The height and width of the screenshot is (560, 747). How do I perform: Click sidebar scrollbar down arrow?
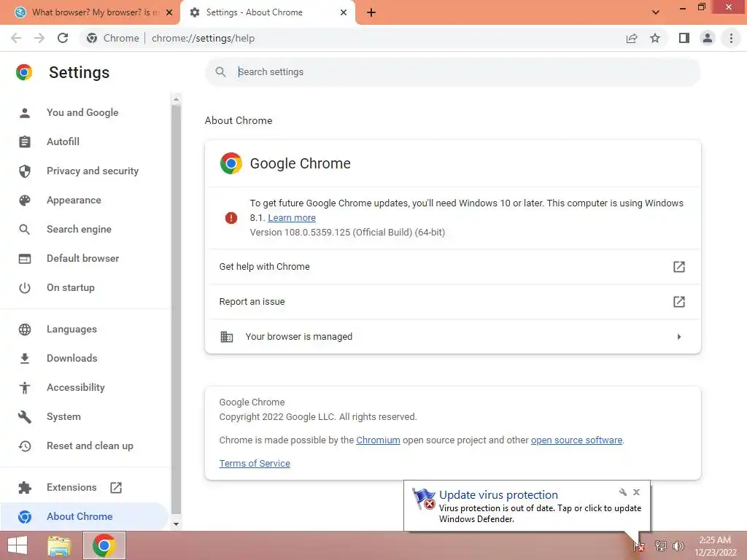(x=176, y=524)
